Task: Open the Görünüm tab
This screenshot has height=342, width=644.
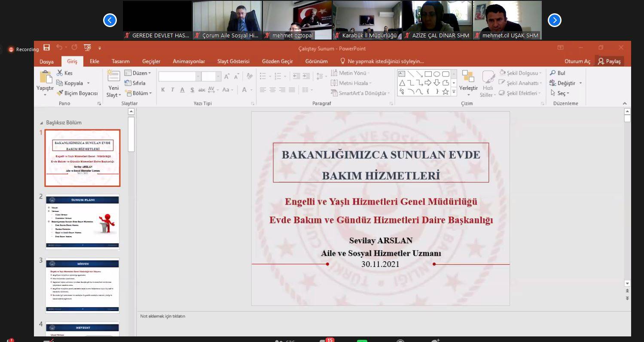Action: click(x=317, y=61)
